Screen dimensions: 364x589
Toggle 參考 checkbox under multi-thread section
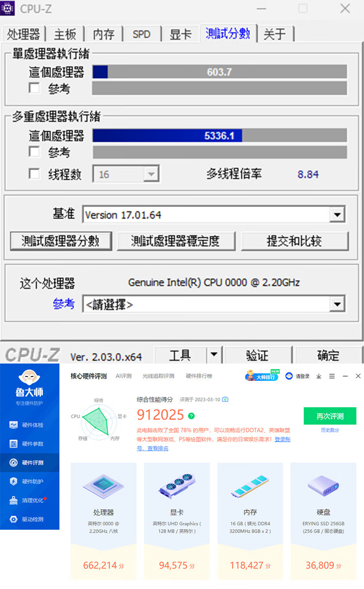click(34, 152)
